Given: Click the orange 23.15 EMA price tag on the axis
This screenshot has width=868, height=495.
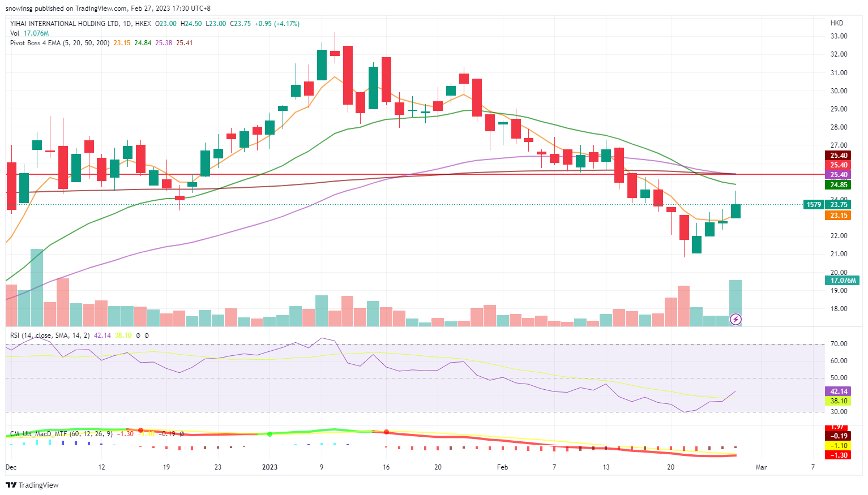Looking at the screenshot, I should pyautogui.click(x=839, y=216).
